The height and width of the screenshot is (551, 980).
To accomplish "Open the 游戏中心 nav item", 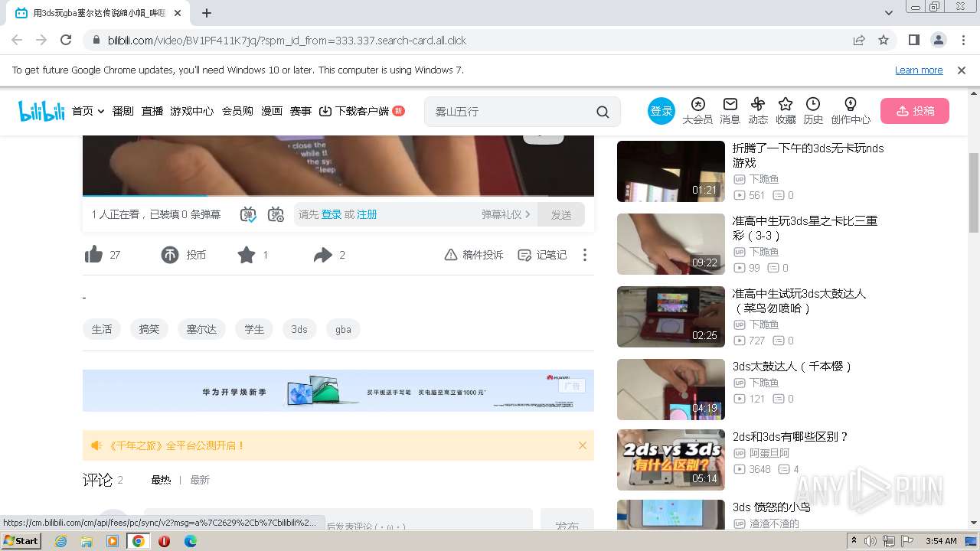I will click(192, 111).
